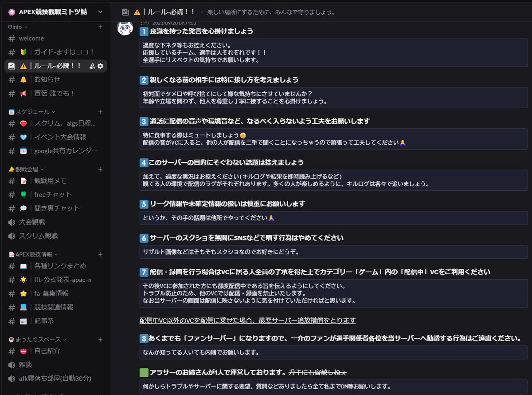
Task: Click rule heading このサーバーの目的にそぐわない話題は控えましょう
Action: 227,162
